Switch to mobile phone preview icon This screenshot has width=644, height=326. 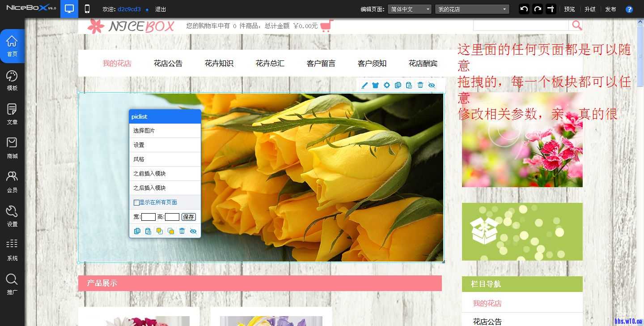click(x=87, y=9)
